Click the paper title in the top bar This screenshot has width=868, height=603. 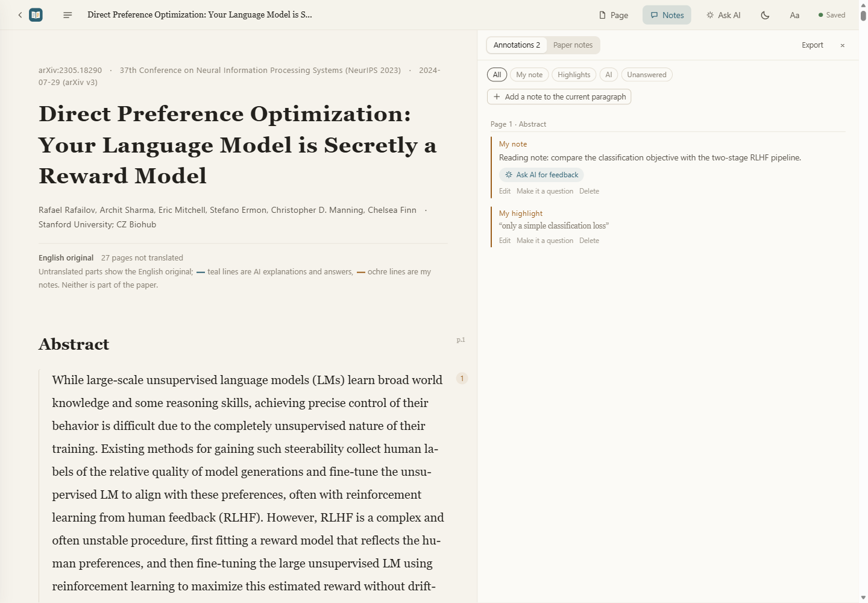pyautogui.click(x=200, y=15)
